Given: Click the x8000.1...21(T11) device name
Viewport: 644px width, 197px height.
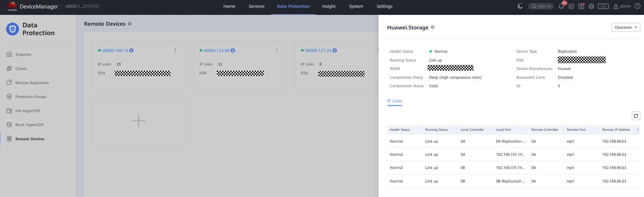Looking at the screenshot, I should point(82,6).
